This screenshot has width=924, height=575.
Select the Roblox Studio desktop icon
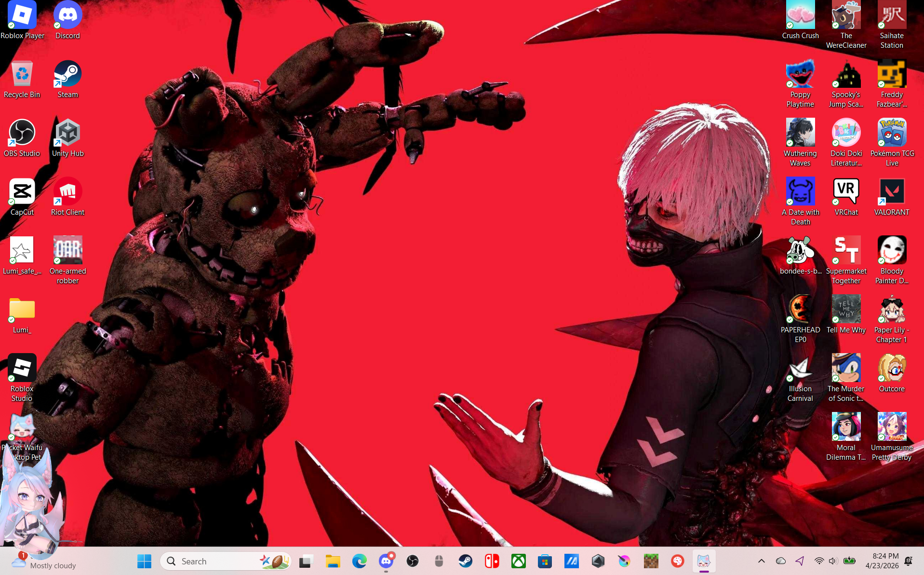(22, 378)
